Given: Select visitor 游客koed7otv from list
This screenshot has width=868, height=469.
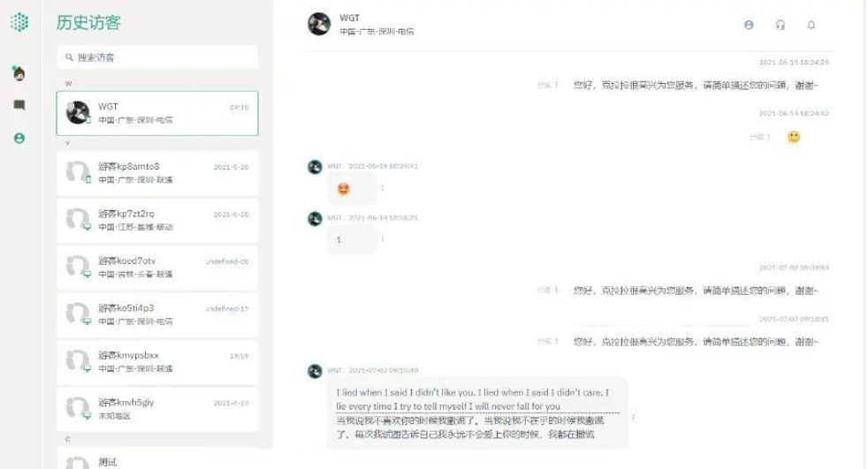Looking at the screenshot, I should [x=157, y=268].
